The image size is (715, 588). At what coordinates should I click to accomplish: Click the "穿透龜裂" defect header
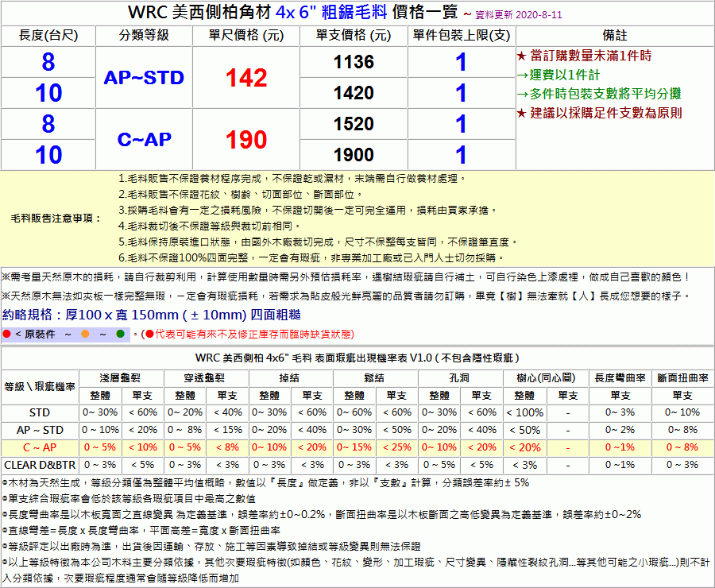pos(205,378)
